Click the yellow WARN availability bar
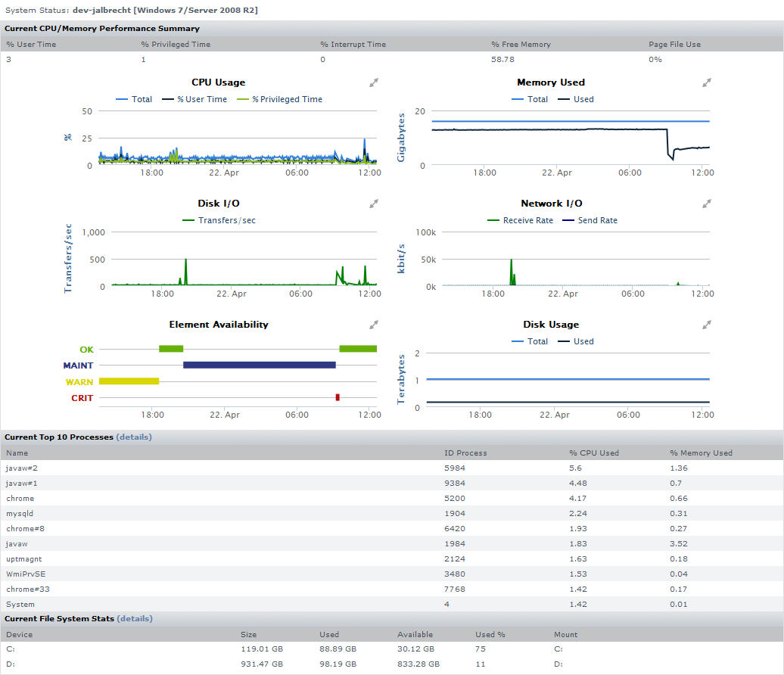 coord(129,381)
